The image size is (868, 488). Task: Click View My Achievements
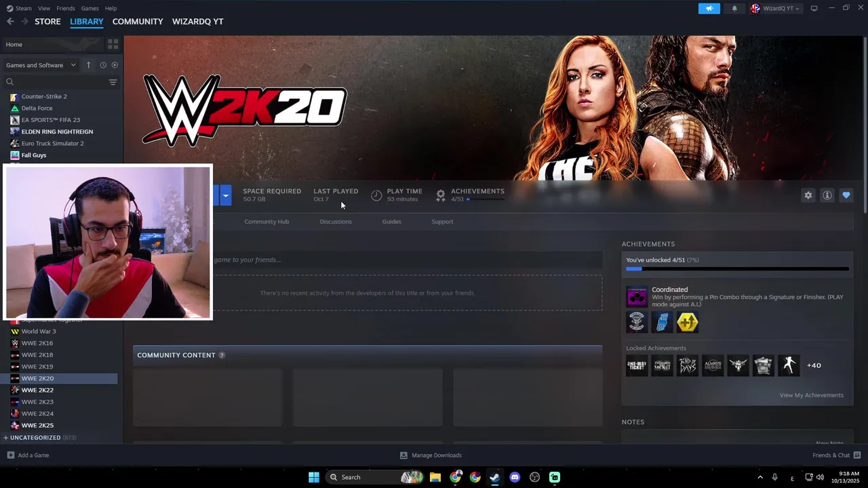click(x=811, y=395)
